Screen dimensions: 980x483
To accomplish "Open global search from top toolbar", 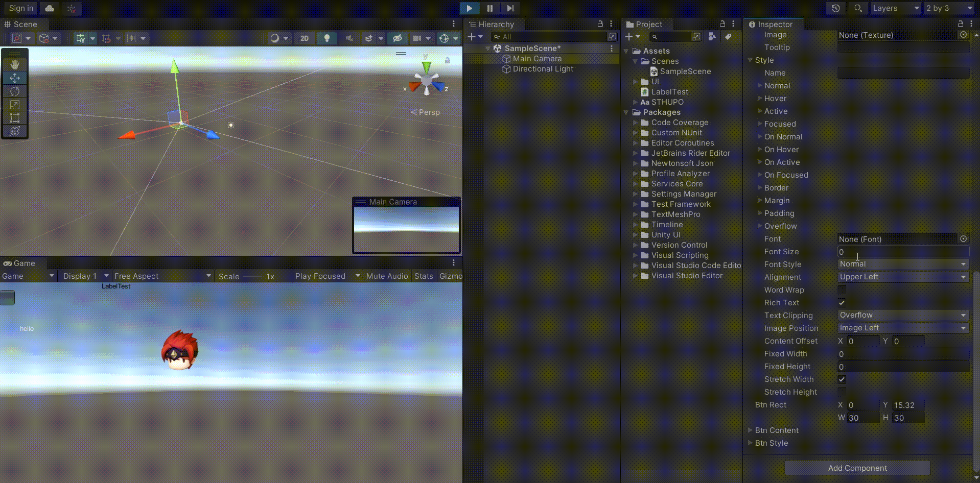I will pos(858,8).
